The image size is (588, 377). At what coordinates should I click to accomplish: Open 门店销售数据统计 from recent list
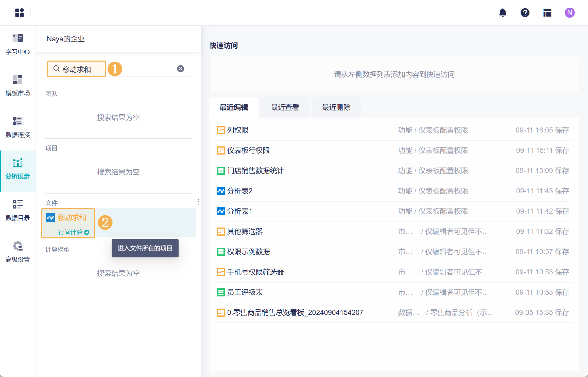point(255,171)
